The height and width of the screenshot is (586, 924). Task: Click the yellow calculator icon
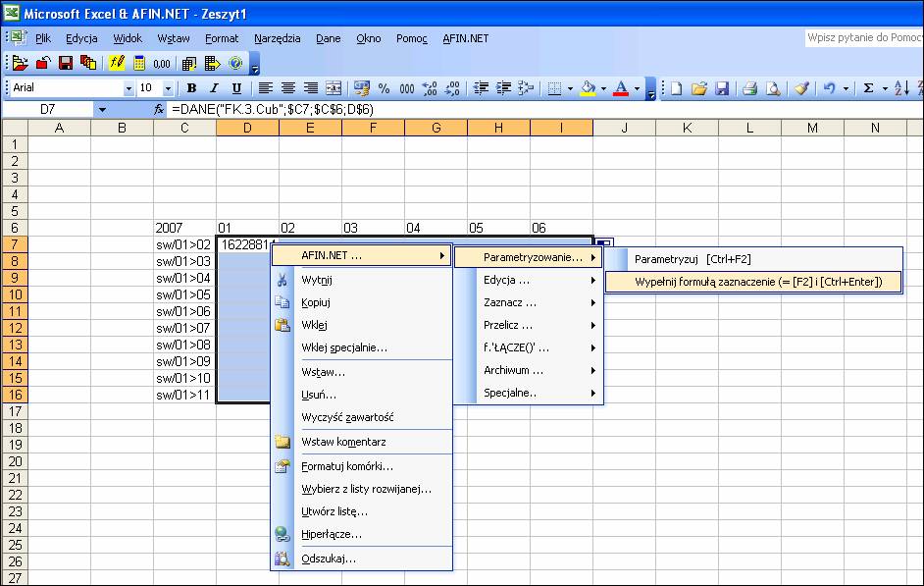[139, 63]
